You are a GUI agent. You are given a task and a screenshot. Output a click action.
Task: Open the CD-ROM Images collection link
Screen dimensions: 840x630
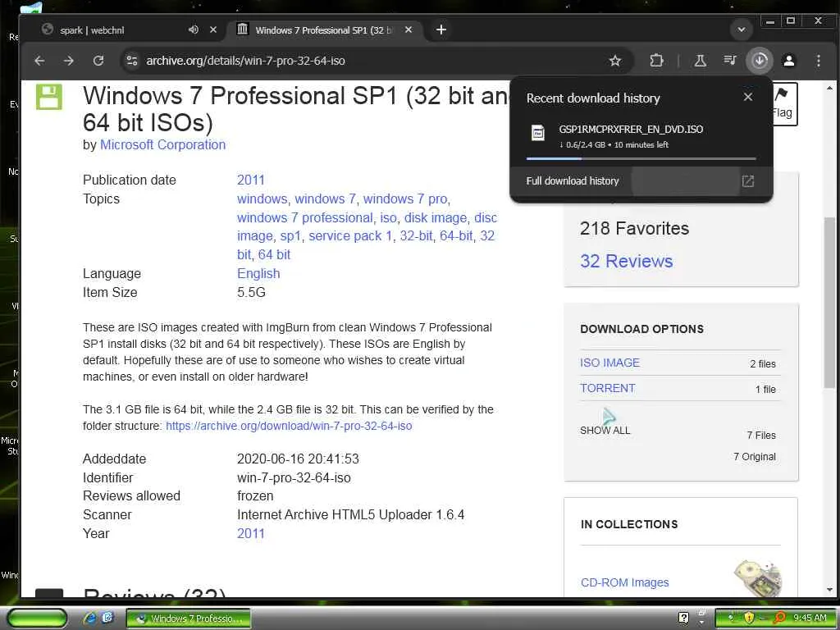pyautogui.click(x=624, y=582)
